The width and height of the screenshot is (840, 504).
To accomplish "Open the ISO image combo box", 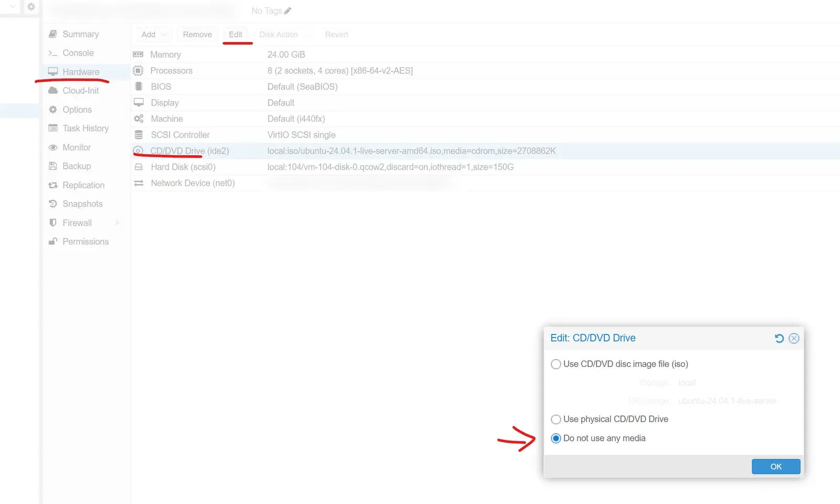I will click(734, 401).
